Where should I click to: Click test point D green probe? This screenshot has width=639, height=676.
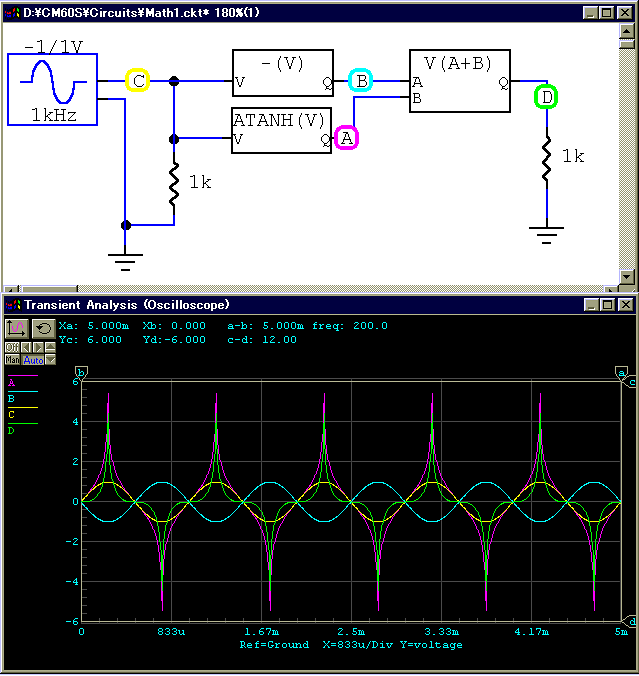pyautogui.click(x=546, y=97)
